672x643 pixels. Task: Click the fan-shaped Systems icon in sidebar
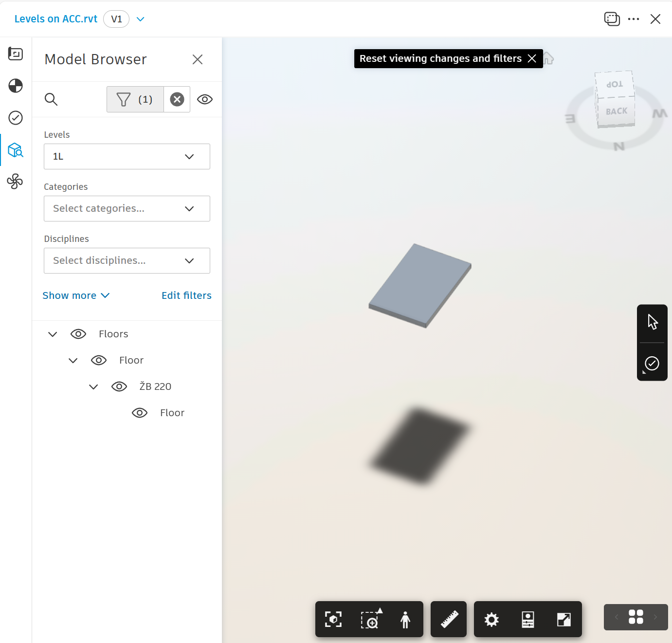tap(15, 182)
